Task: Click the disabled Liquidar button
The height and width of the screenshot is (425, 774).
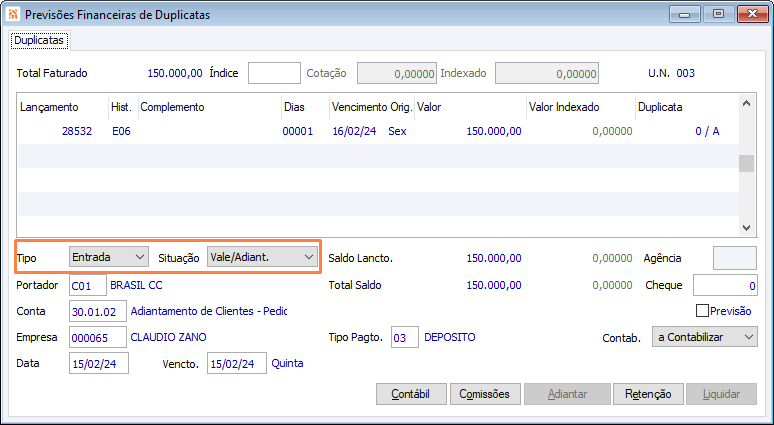Action: click(x=721, y=394)
